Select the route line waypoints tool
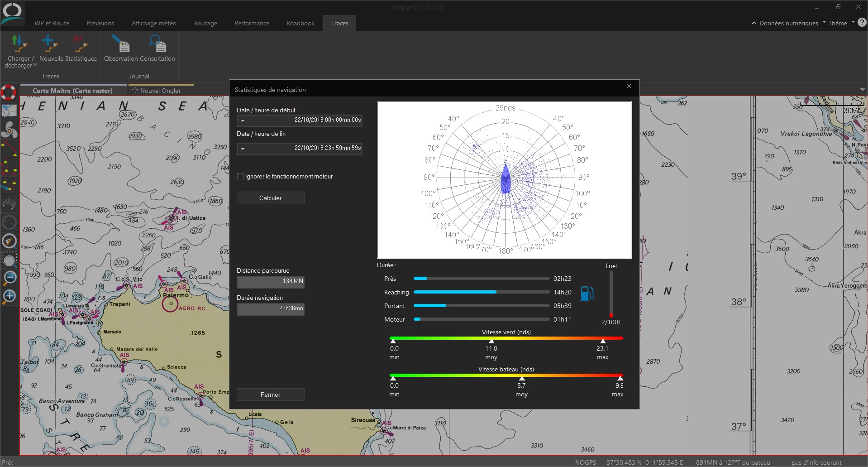 [x=9, y=148]
